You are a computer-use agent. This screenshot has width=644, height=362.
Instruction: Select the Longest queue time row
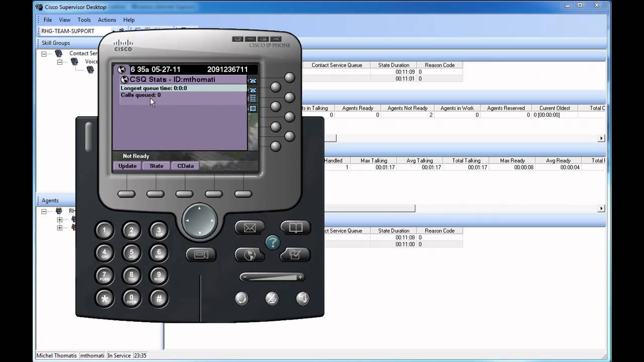(x=184, y=88)
